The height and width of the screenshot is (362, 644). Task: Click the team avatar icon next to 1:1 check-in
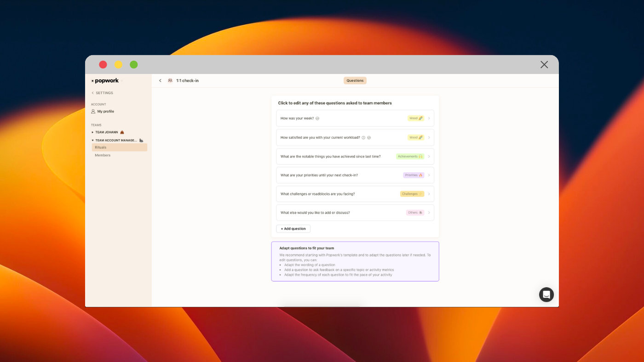click(x=170, y=80)
